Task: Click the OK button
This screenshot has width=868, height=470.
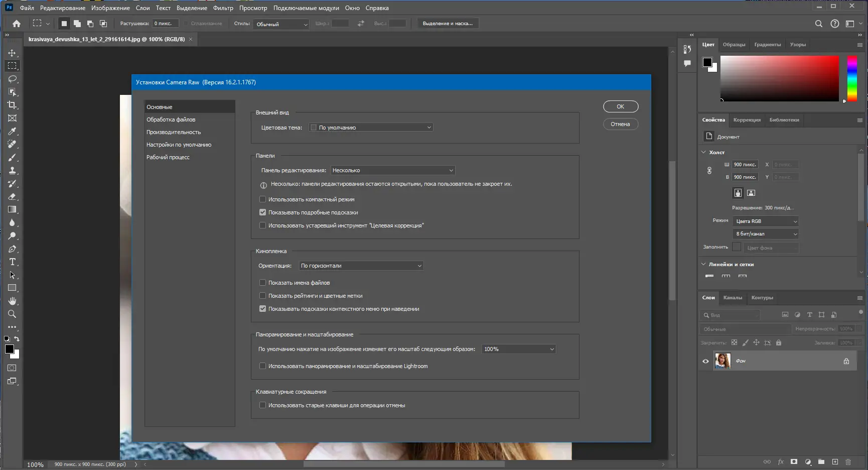Action: pyautogui.click(x=620, y=106)
